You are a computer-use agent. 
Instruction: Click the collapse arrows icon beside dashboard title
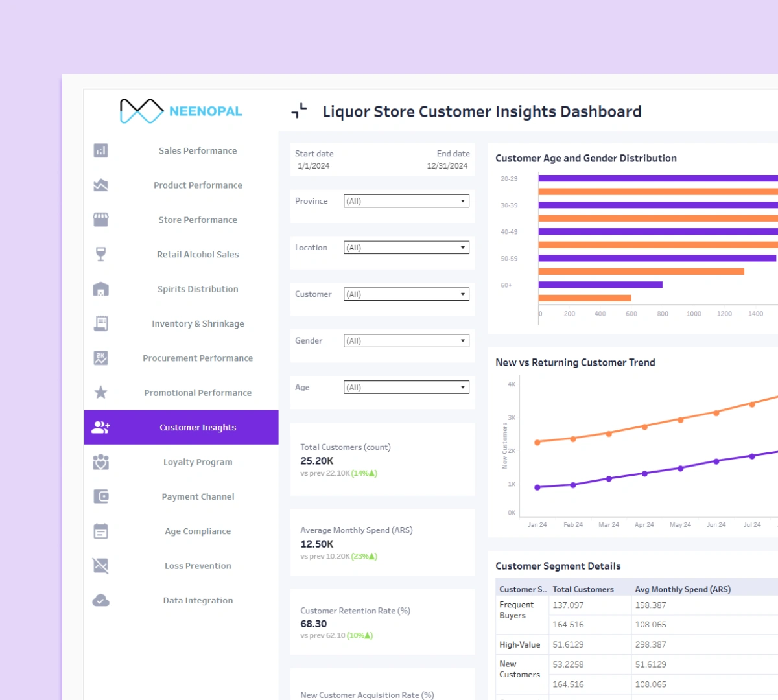[299, 111]
